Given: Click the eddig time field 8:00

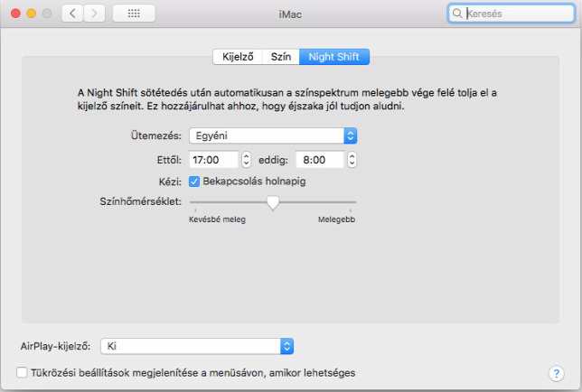Looking at the screenshot, I should pyautogui.click(x=320, y=160).
